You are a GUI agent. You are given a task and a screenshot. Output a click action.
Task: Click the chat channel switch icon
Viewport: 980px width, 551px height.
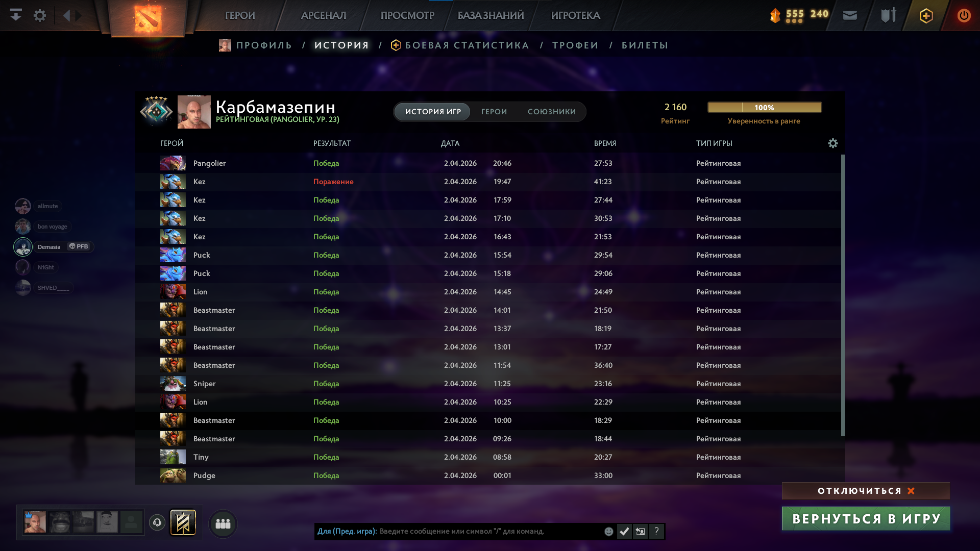coord(640,532)
